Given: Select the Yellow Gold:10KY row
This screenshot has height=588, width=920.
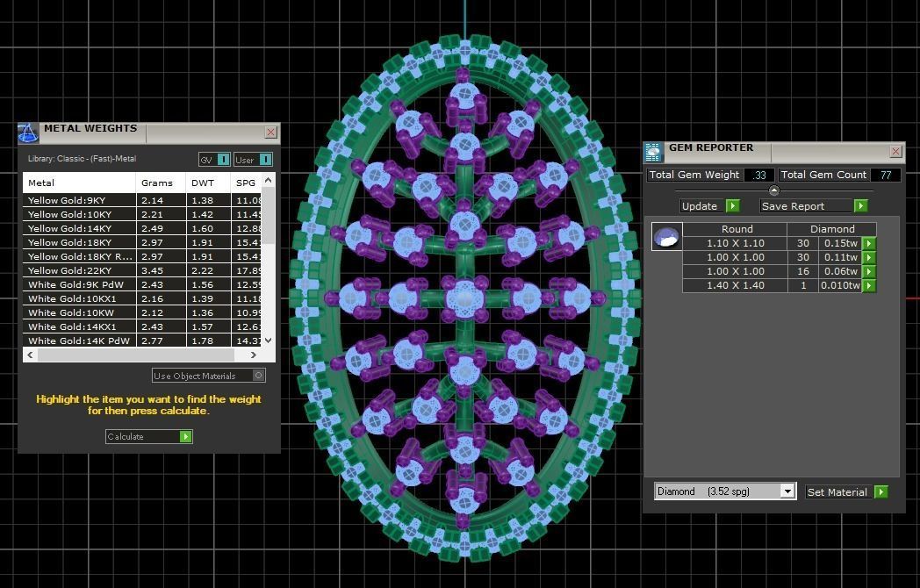Looking at the screenshot, I should 142,214.
